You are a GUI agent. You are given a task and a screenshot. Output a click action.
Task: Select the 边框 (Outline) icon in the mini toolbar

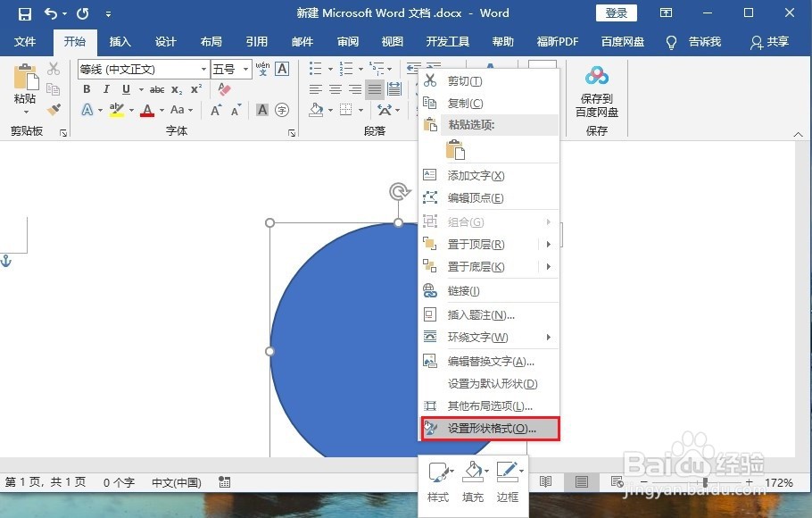[510, 476]
